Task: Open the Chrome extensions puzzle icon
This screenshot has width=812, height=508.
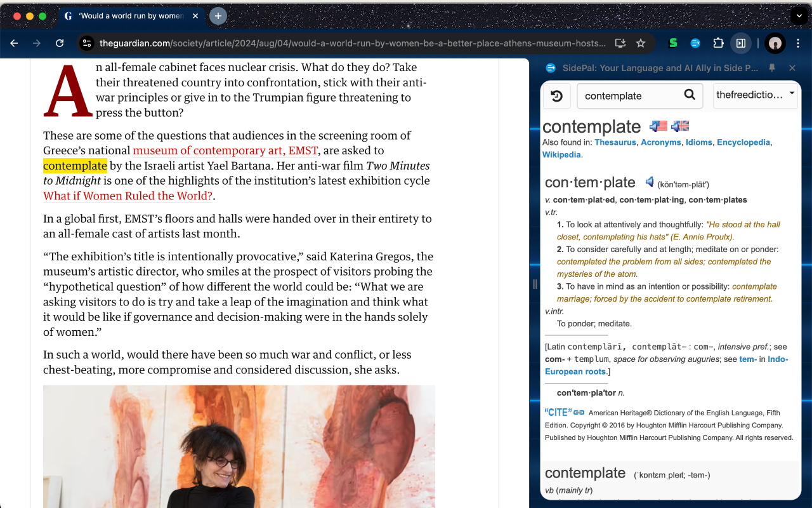Action: click(718, 43)
